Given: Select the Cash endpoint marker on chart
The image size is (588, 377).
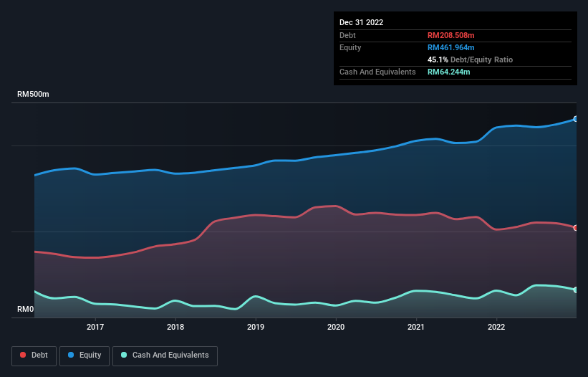Looking at the screenshot, I should (576, 290).
